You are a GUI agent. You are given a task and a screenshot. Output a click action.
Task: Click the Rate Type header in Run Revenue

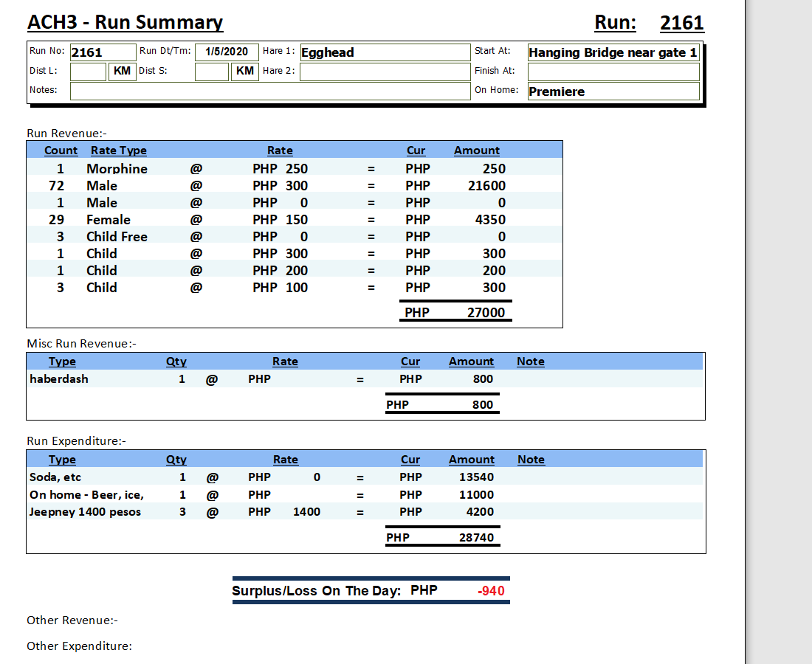coord(118,151)
